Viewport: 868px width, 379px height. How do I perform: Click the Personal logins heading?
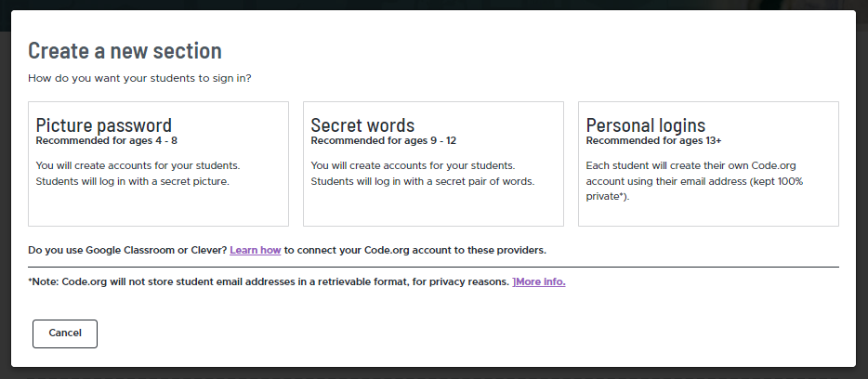tap(646, 125)
